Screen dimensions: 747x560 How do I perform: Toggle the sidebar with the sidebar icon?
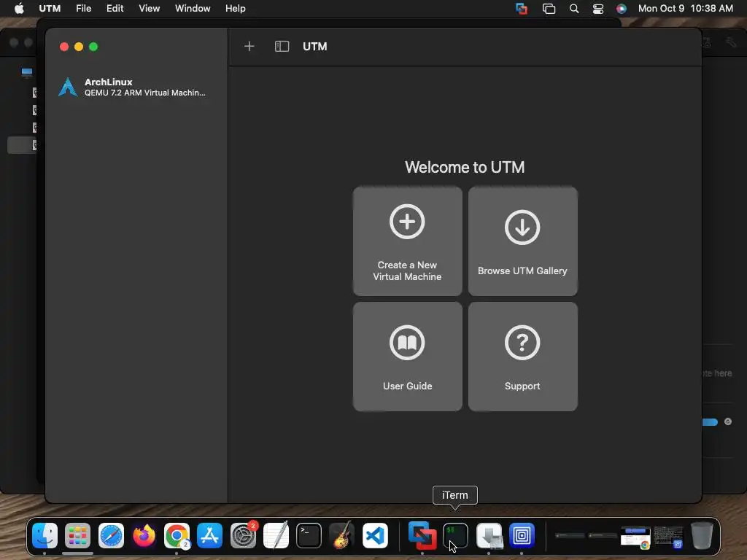[x=282, y=46]
